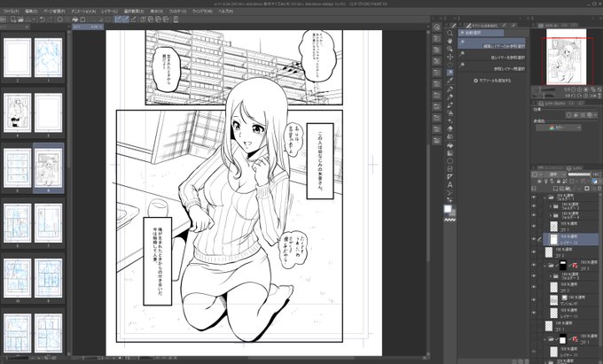Open the blending mode 通常 dropdown
603x364 pixels.
tap(554, 174)
